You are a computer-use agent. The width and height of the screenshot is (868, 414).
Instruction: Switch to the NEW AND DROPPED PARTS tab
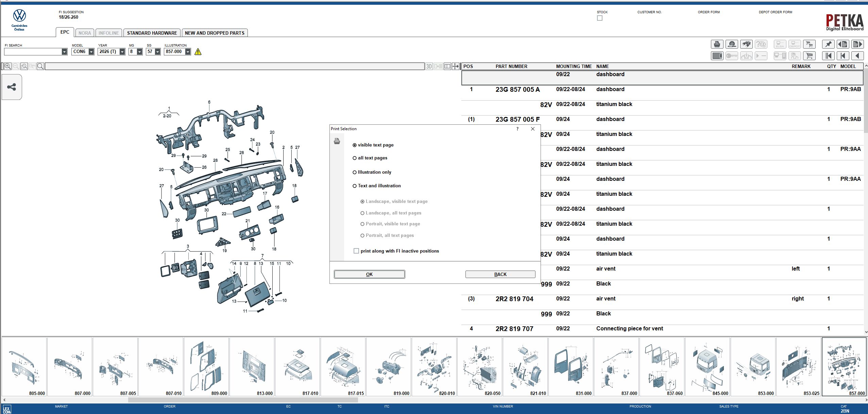coord(215,33)
